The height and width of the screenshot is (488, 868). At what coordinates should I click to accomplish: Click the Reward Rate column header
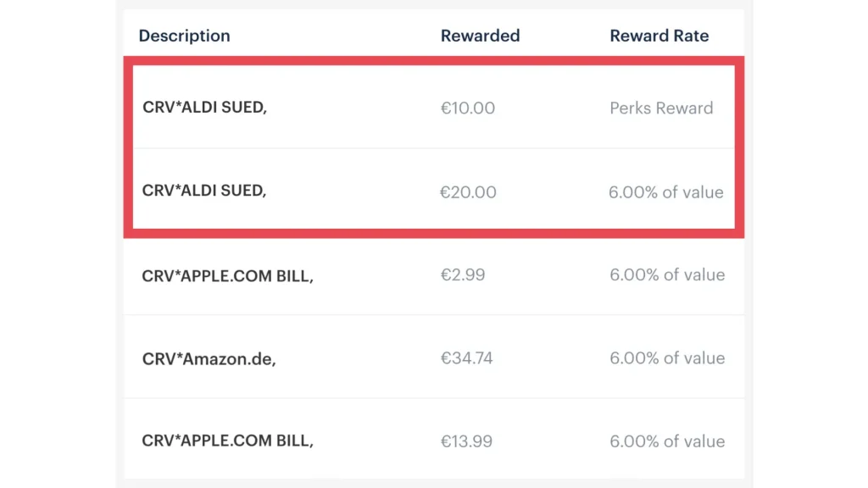[659, 36]
